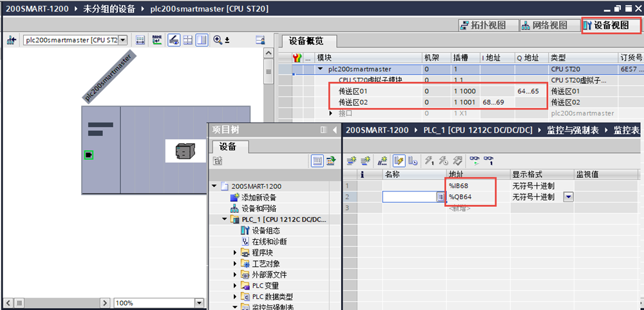Click the name input field in watch row 2
Viewport: 644px width, 310px height.
[x=410, y=197]
